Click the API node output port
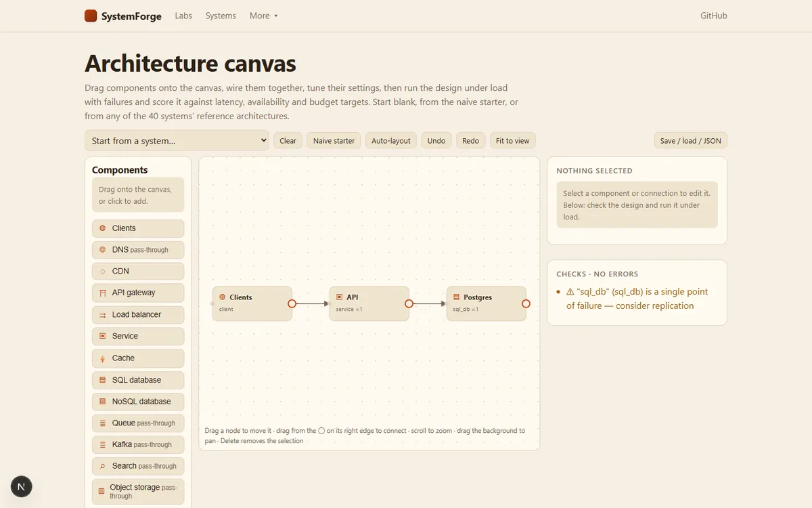The width and height of the screenshot is (812, 508). coord(409,303)
